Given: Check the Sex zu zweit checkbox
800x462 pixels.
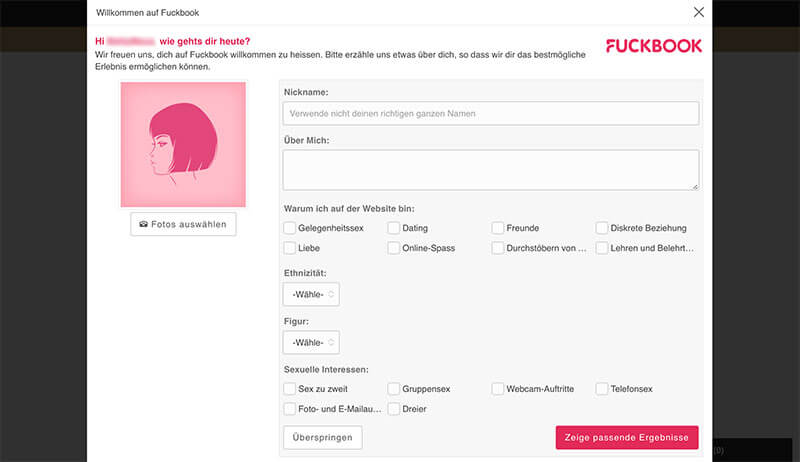Looking at the screenshot, I should pos(290,389).
